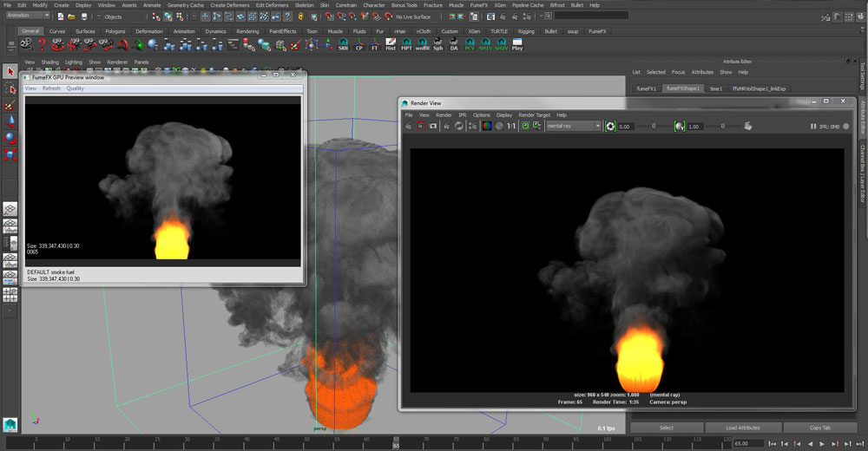Go to start of playback range
Image resolution: width=868 pixels, height=451 pixels.
click(773, 444)
